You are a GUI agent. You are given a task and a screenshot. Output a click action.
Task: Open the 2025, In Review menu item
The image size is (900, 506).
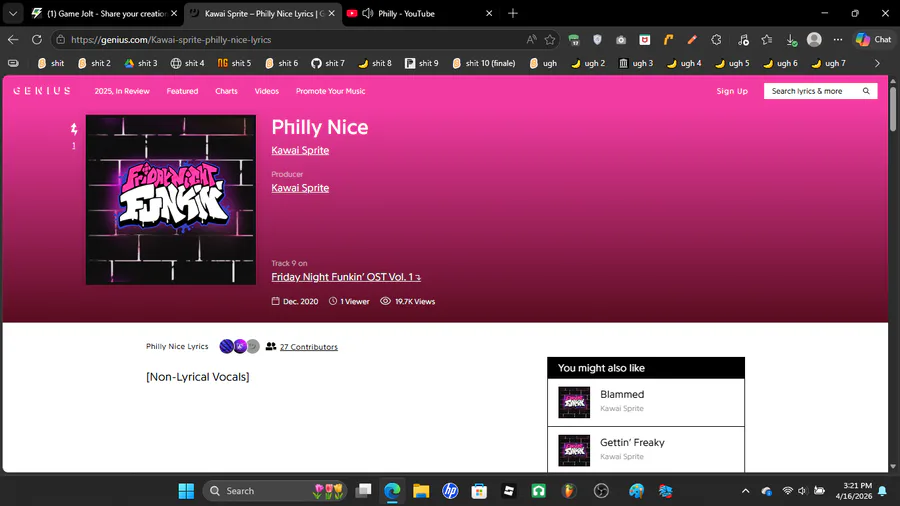122,91
